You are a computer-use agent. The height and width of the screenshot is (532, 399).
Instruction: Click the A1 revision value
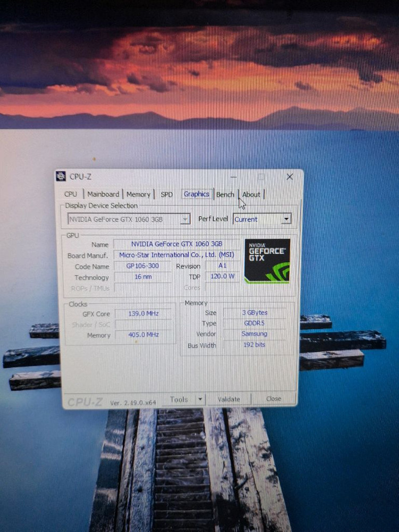click(x=222, y=265)
